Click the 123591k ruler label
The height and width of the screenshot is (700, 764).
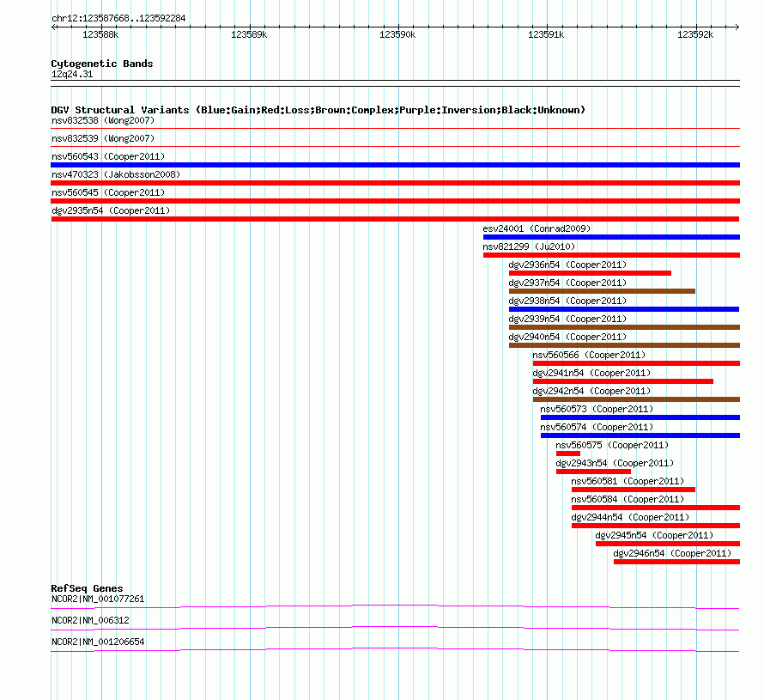(546, 34)
